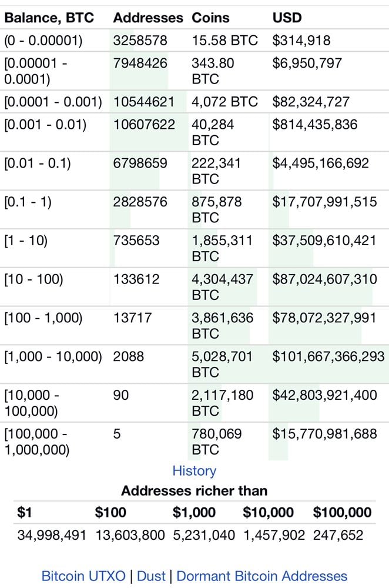Screen dimensions: 389x588
Task: Click the [100,000 - 1,000,000) balance range
Action: (36, 442)
